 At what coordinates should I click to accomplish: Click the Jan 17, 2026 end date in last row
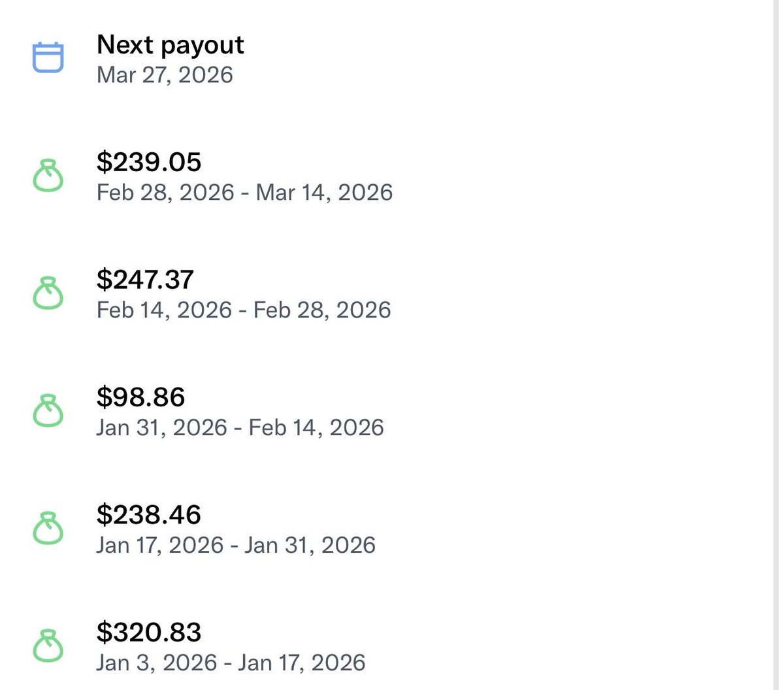(x=301, y=663)
